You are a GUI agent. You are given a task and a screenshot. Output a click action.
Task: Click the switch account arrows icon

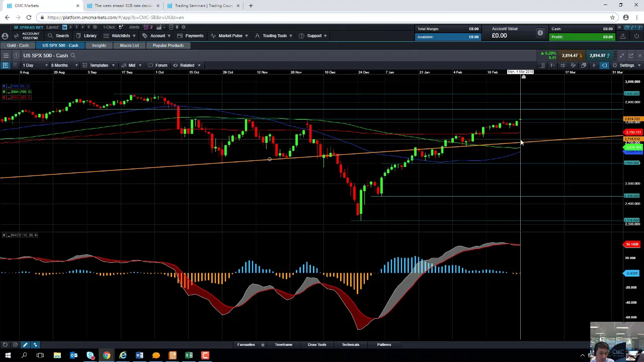tap(16, 36)
